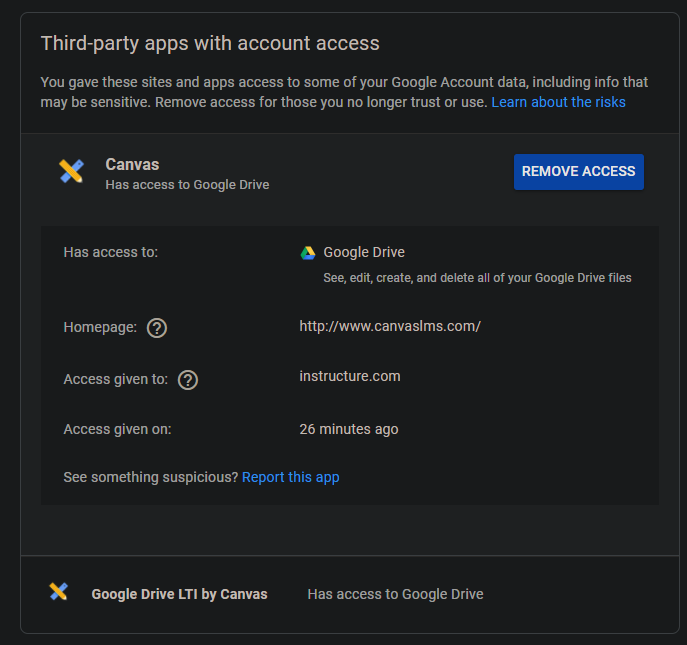Image resolution: width=687 pixels, height=645 pixels.
Task: Click the 'Access given to:' label
Action: point(116,379)
